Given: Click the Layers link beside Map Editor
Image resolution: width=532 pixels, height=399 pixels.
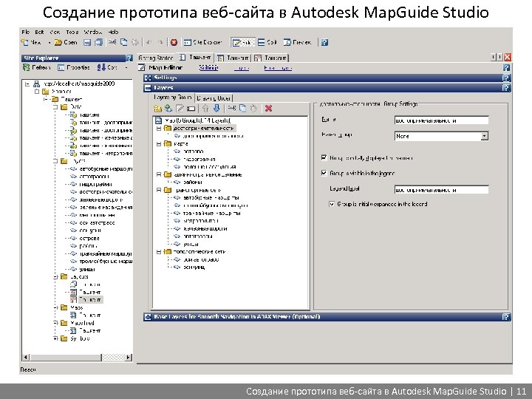Looking at the screenshot, I should pyautogui.click(x=241, y=68).
